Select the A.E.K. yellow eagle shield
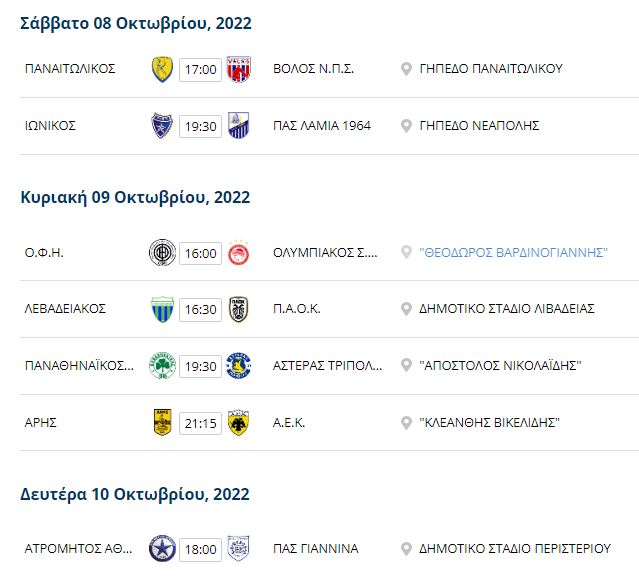Viewport: 639px width, 576px height. coord(238,422)
